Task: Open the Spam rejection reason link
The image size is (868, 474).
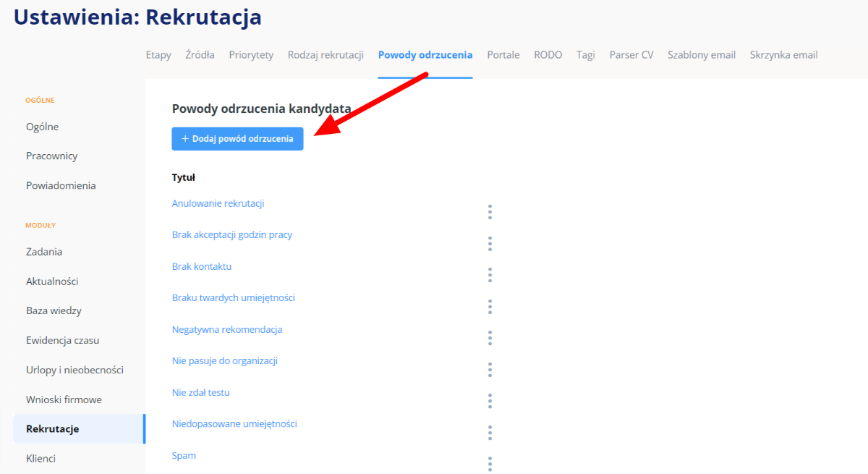Action: [184, 456]
